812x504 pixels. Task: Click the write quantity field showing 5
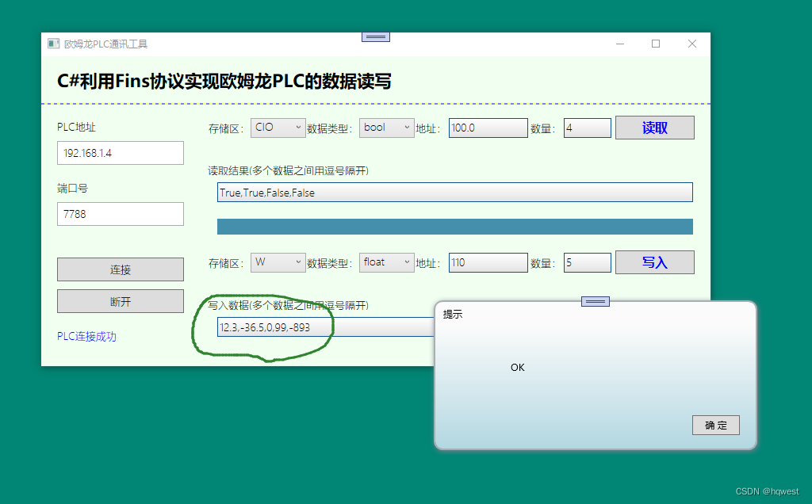coord(588,262)
